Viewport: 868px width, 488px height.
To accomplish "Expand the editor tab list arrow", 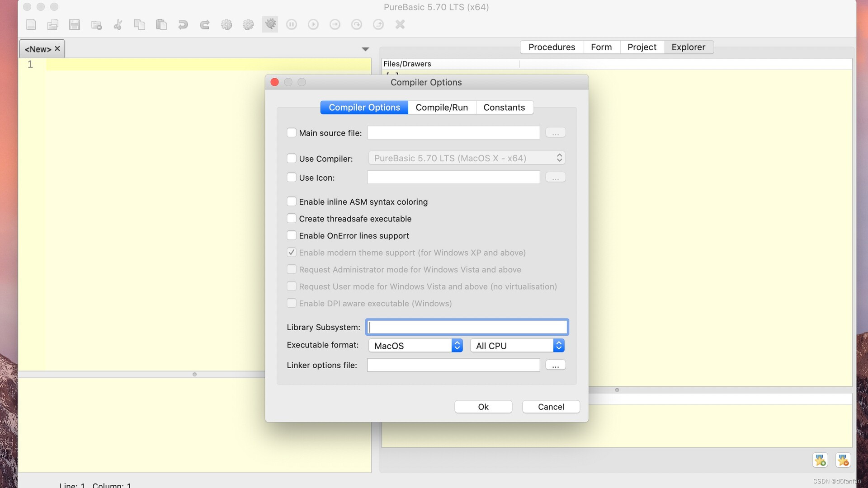I will [x=365, y=49].
